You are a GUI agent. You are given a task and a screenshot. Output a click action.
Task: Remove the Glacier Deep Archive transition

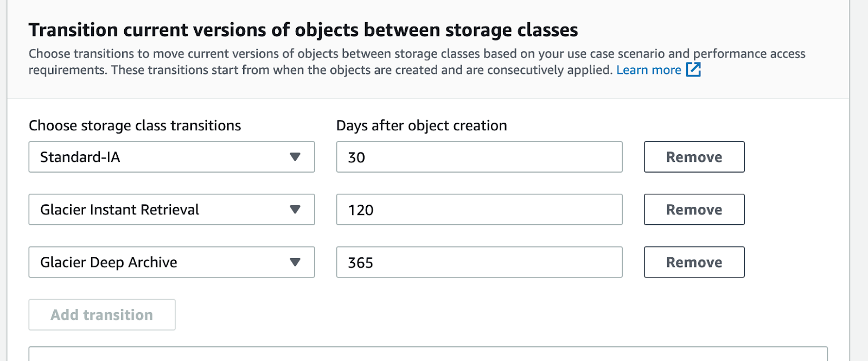pyautogui.click(x=694, y=262)
